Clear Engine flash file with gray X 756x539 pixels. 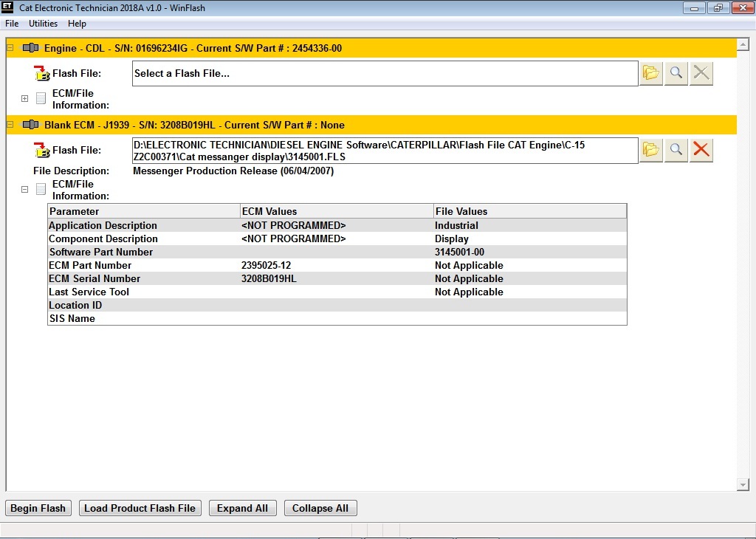click(701, 73)
